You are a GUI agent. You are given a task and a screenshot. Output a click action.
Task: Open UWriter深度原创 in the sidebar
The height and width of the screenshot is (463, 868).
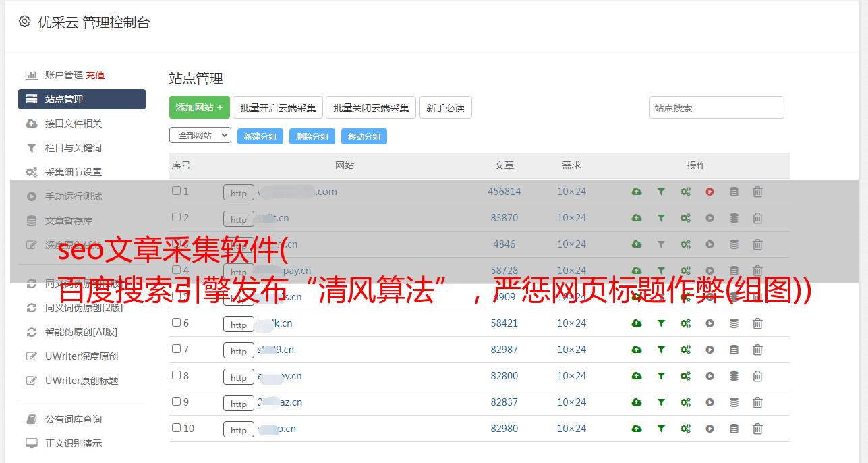tap(82, 356)
